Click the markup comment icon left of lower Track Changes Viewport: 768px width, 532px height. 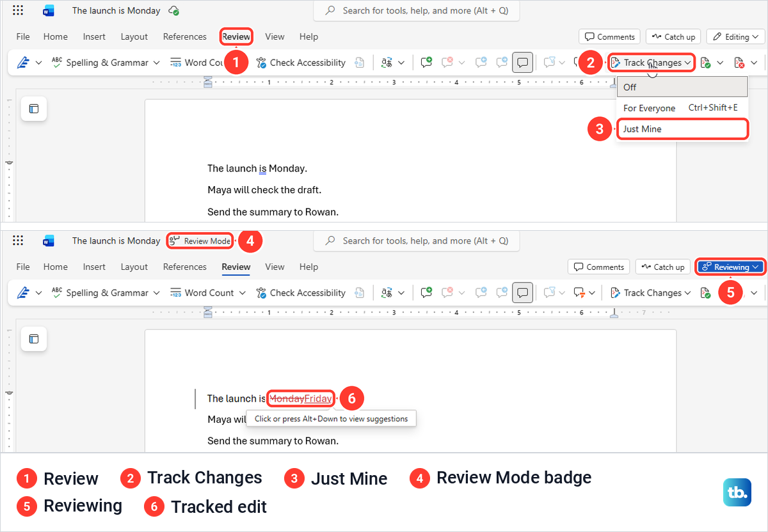(x=580, y=293)
